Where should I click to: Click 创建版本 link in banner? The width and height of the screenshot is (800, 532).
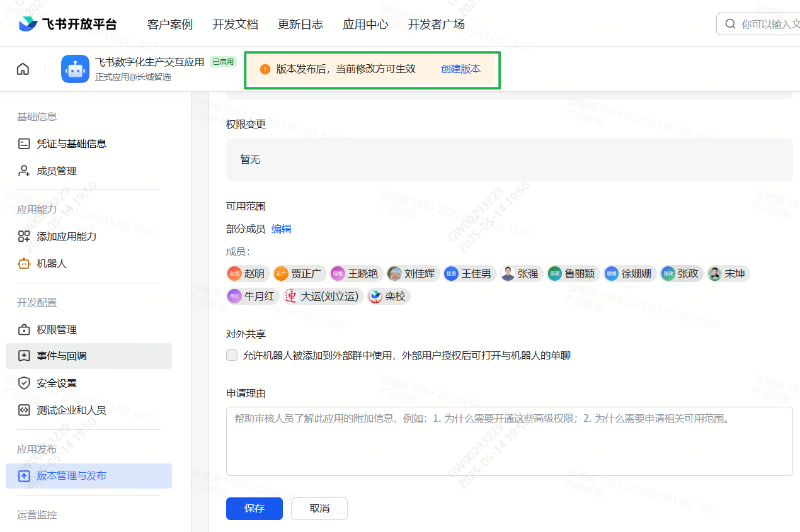pyautogui.click(x=460, y=69)
